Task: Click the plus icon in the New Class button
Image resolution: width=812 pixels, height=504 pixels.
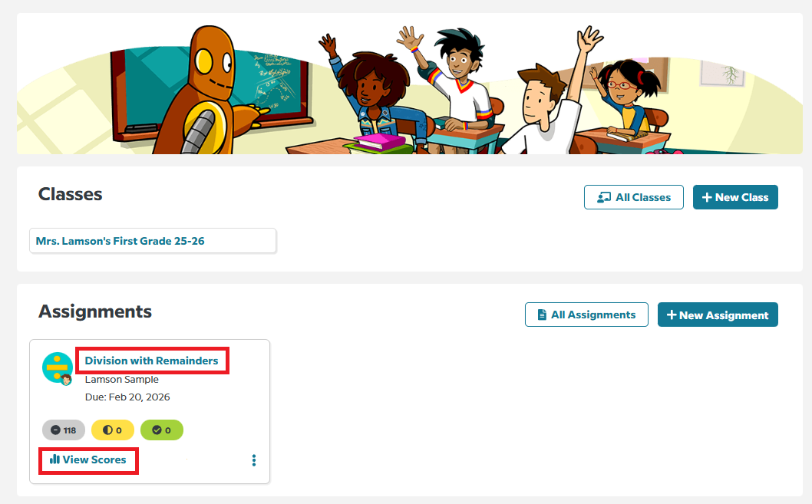Action: [707, 197]
